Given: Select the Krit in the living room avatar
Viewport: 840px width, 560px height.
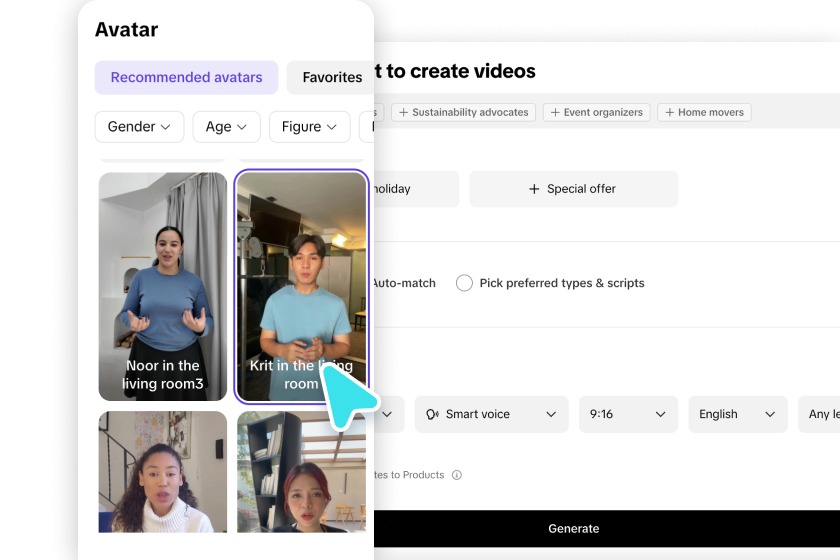Looking at the screenshot, I should tap(302, 286).
